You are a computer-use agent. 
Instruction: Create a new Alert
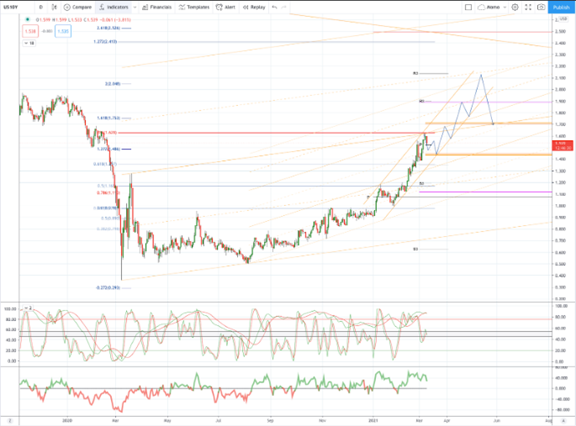(x=226, y=7)
